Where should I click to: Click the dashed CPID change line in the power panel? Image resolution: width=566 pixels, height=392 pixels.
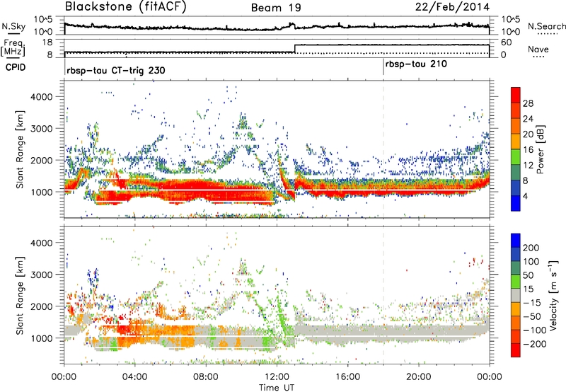(383, 149)
